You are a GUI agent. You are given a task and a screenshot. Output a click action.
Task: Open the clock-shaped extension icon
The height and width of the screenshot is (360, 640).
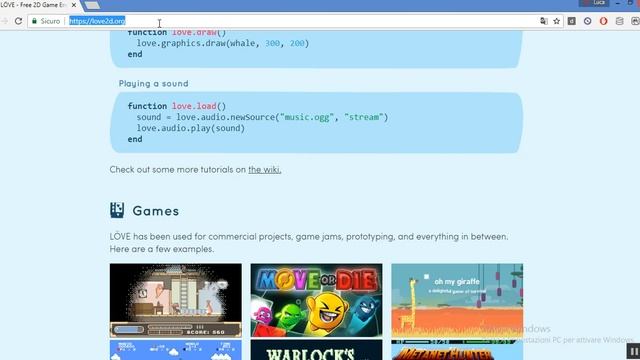587,21
